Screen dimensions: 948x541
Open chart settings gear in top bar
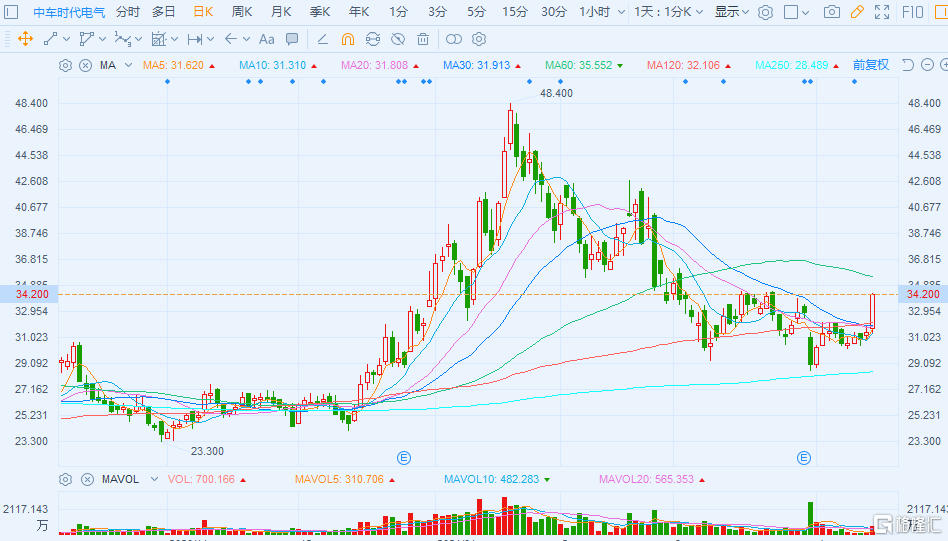point(765,12)
